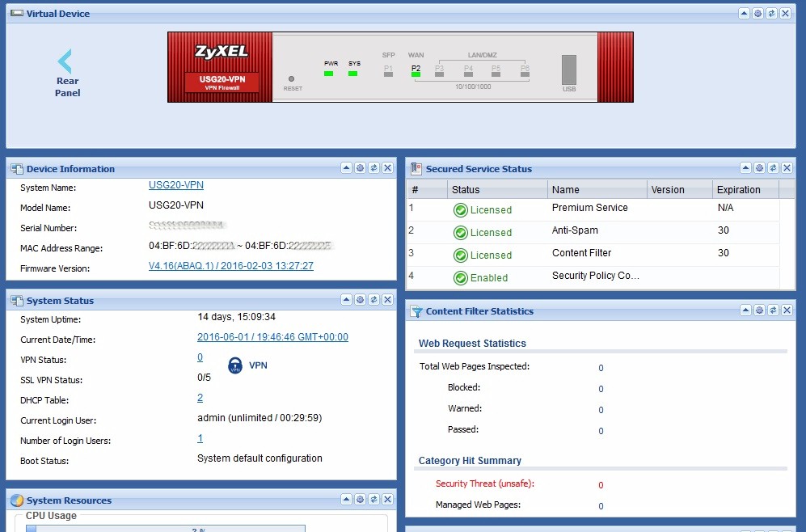Select the Premium Service row name
This screenshot has width=806, height=532.
(589, 208)
